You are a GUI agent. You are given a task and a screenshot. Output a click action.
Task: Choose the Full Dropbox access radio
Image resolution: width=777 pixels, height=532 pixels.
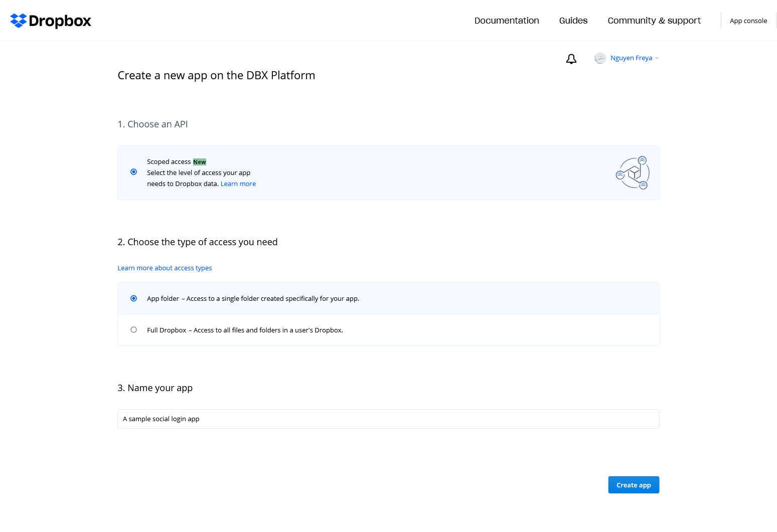coord(134,330)
